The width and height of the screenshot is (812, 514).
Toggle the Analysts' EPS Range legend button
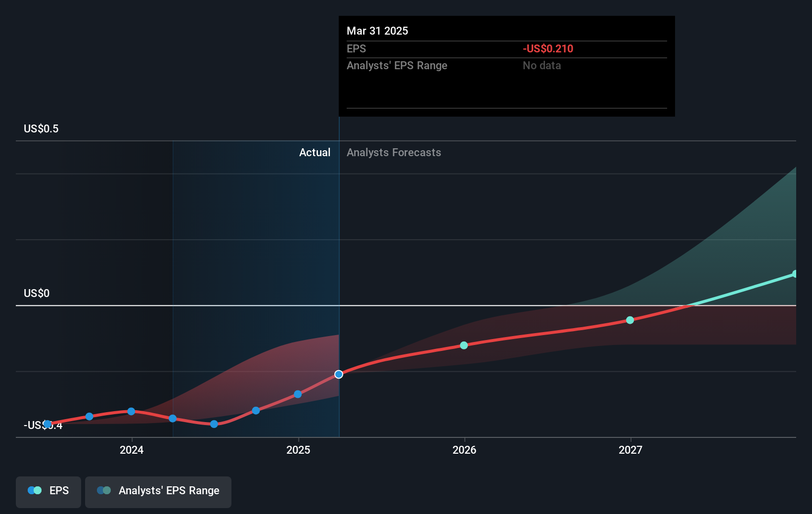158,492
